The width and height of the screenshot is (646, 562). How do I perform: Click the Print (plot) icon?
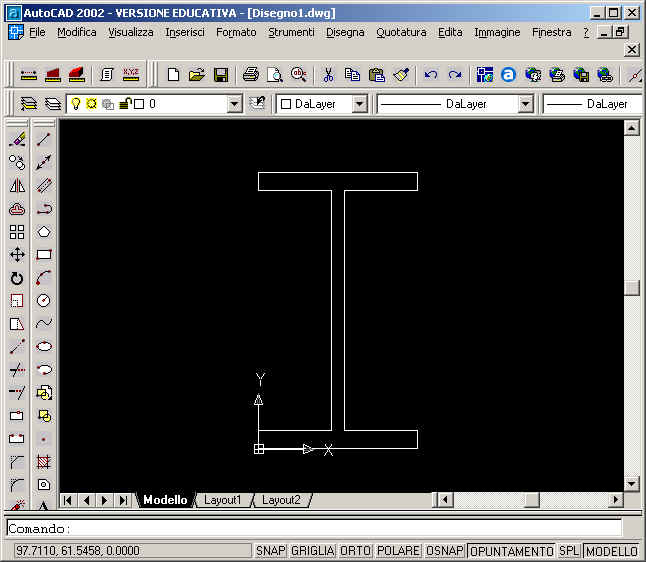click(x=250, y=75)
